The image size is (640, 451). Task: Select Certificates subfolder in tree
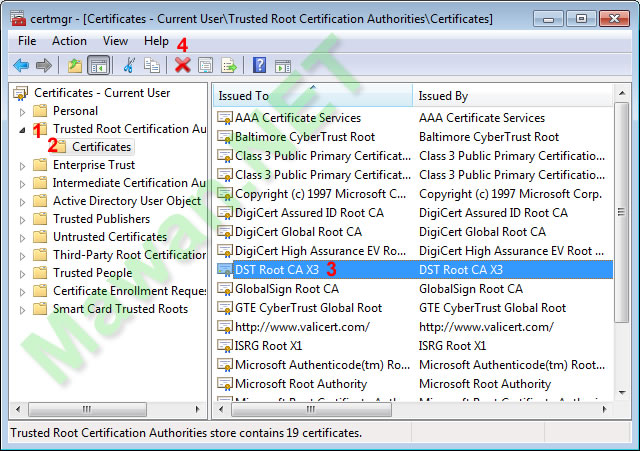[x=102, y=147]
